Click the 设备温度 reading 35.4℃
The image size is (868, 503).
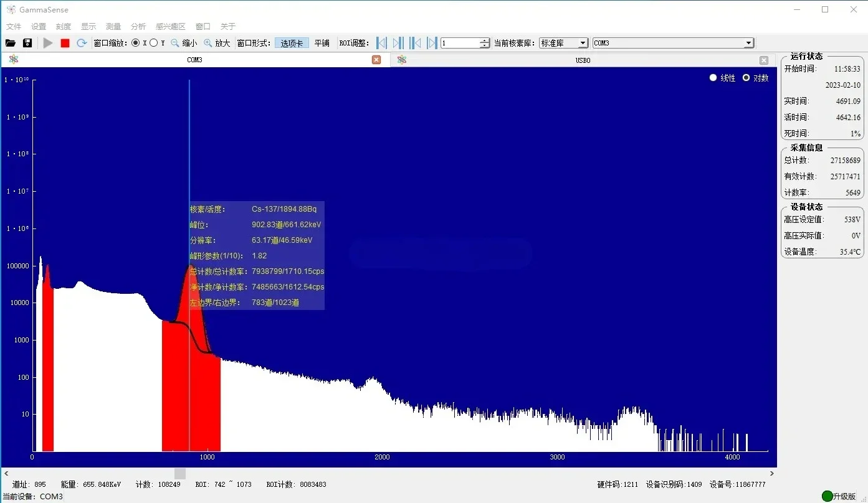[x=850, y=252]
